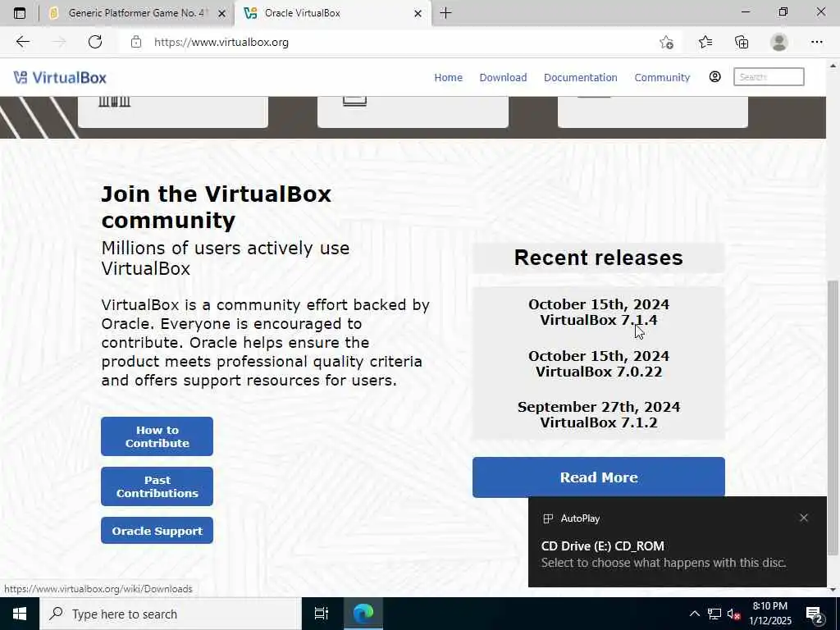
Task: Select the Oracle VirtualBox tab
Action: coord(332,13)
